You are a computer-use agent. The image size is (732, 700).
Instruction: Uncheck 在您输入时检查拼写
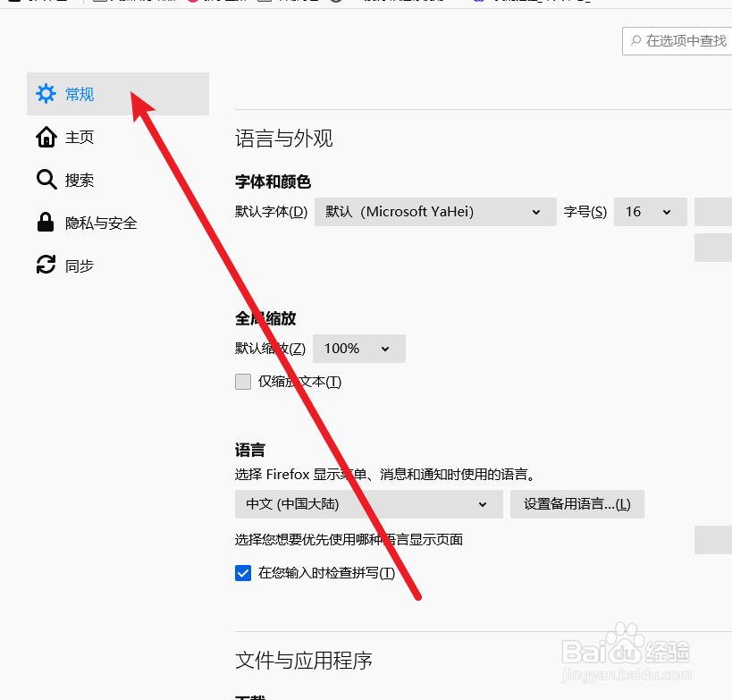coord(242,573)
